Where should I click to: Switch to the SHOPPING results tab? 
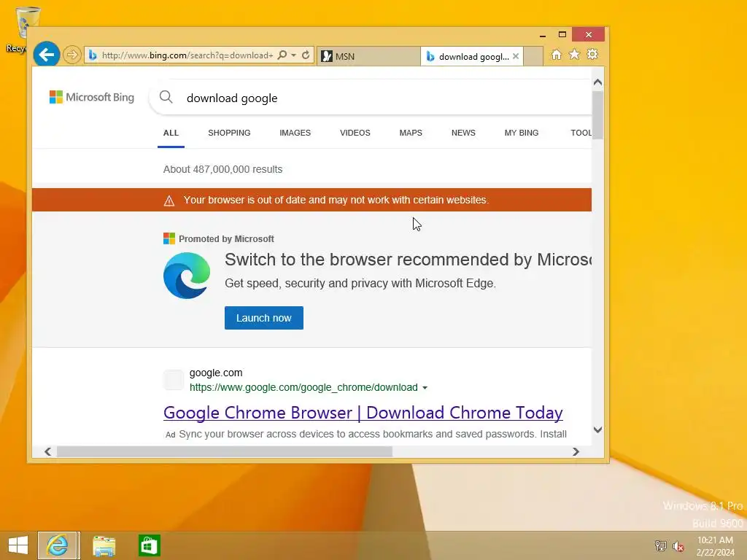[x=229, y=133]
